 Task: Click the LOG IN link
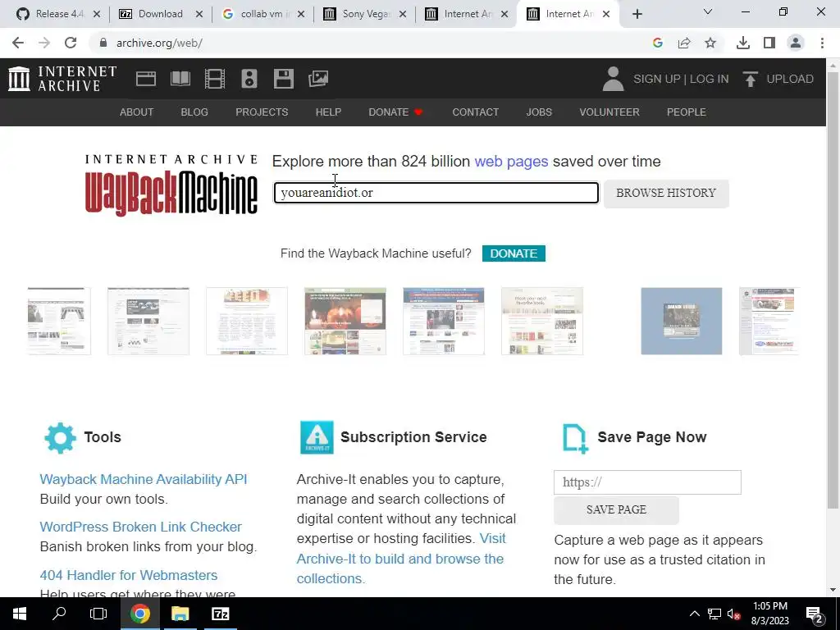pos(709,79)
